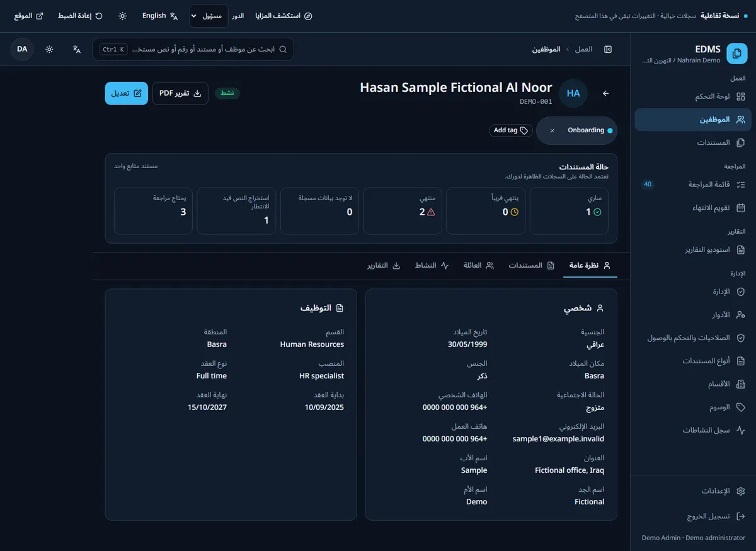Switch language using icon left of the search box
The image size is (756, 551).
[77, 49]
